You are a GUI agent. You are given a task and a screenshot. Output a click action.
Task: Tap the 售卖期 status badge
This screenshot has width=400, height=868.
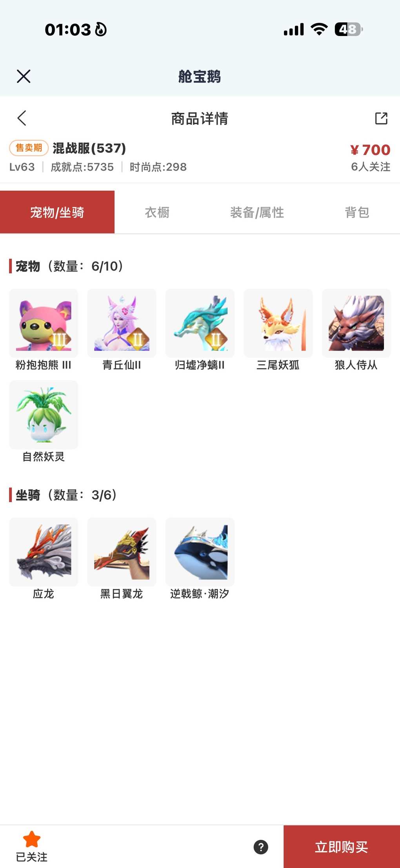coord(29,148)
